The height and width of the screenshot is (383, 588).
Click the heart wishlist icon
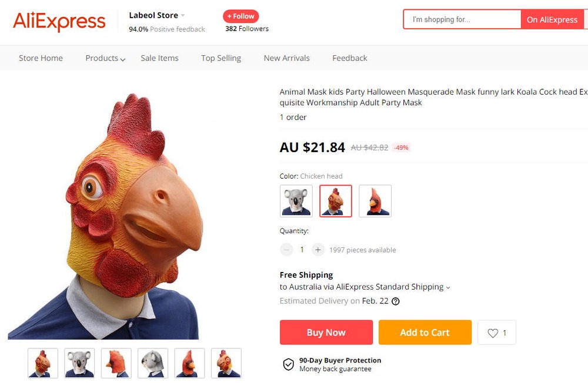(493, 333)
